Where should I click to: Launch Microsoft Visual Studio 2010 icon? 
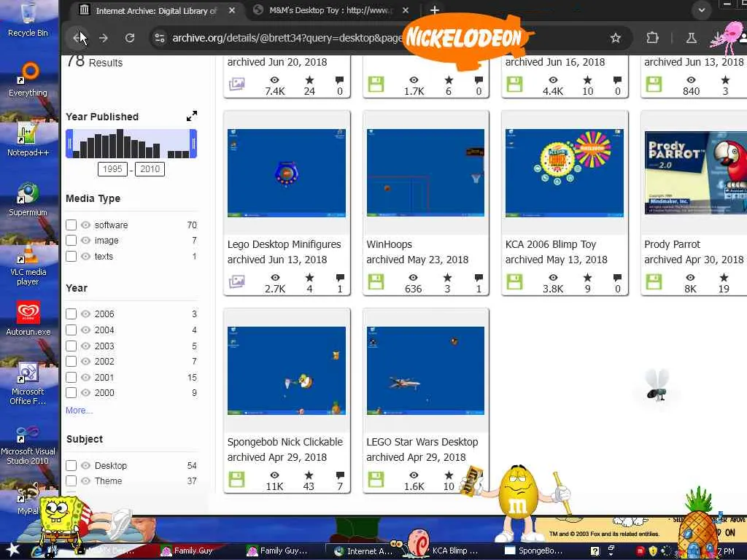click(28, 444)
